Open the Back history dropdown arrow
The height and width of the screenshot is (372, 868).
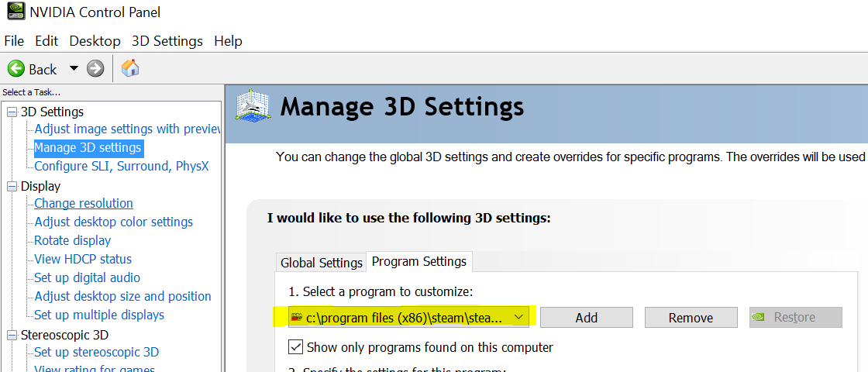pyautogui.click(x=74, y=68)
